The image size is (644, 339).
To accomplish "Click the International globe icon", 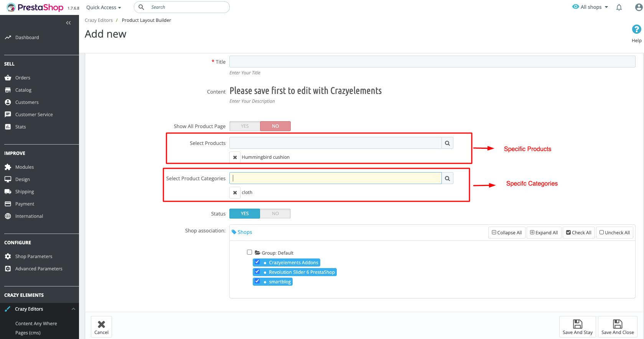I will [x=8, y=216].
